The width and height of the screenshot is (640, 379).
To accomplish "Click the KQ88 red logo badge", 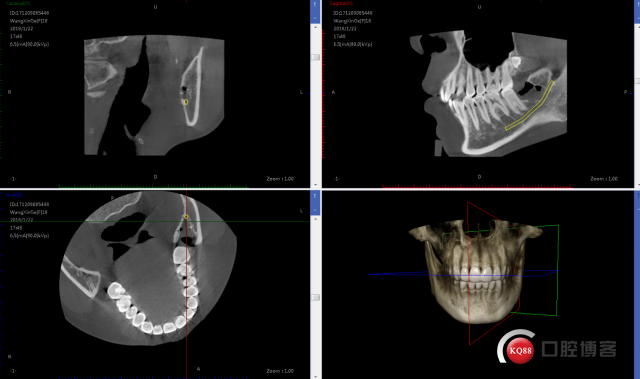I will pos(520,350).
